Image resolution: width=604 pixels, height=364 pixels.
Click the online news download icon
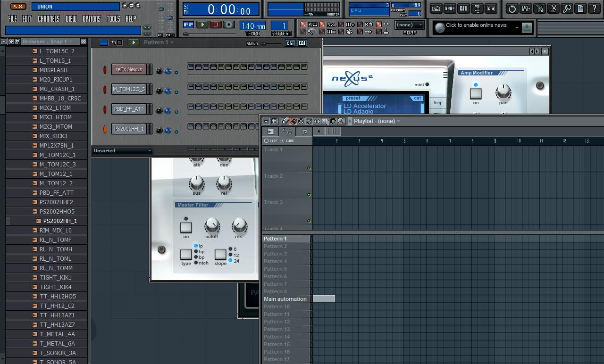tap(527, 28)
